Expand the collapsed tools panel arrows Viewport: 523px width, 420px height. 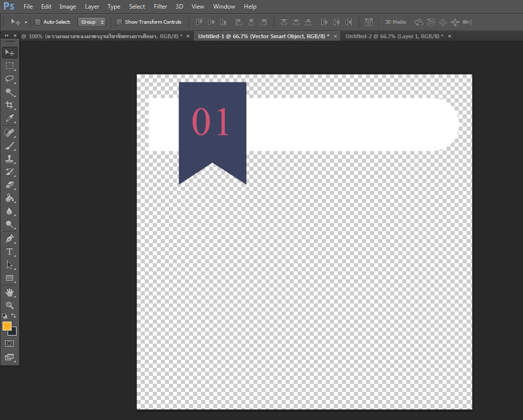[x=7, y=36]
